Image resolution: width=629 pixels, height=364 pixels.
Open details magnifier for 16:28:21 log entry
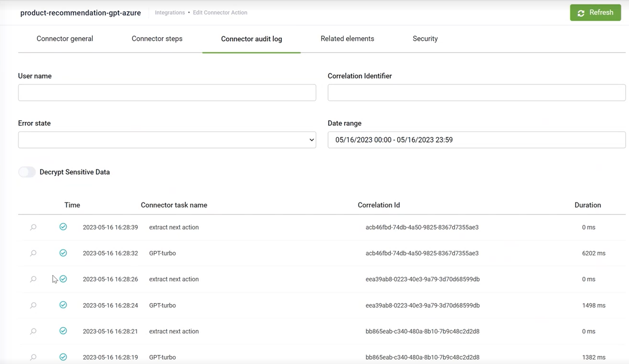tap(33, 331)
